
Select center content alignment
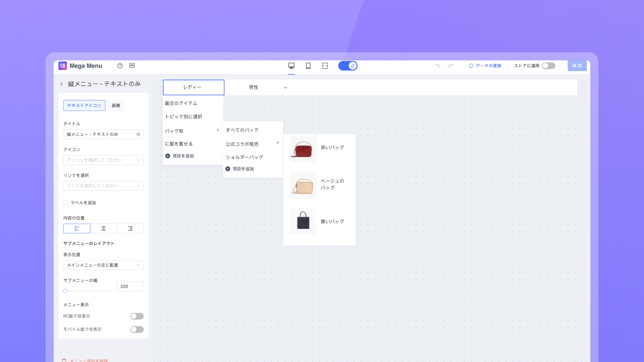[104, 229]
